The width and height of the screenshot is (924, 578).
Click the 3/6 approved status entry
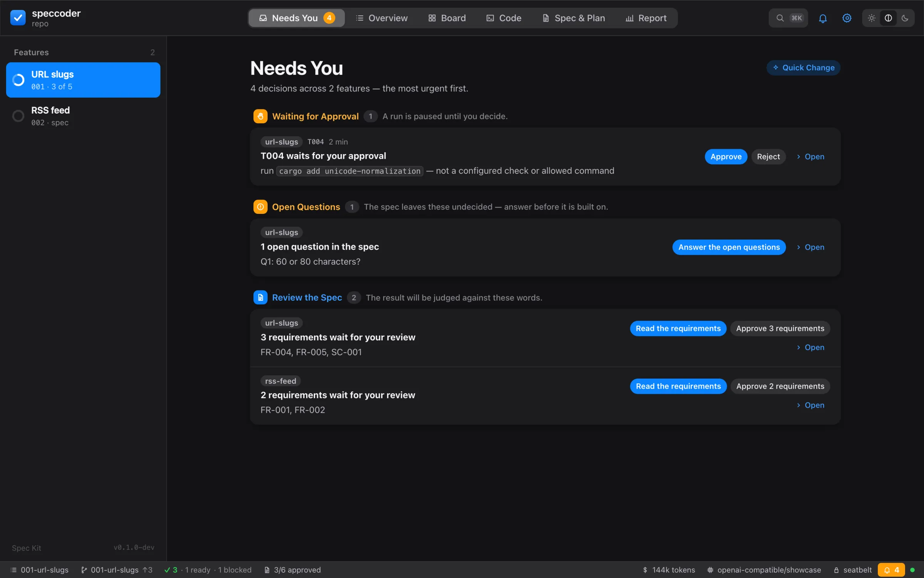pyautogui.click(x=293, y=570)
